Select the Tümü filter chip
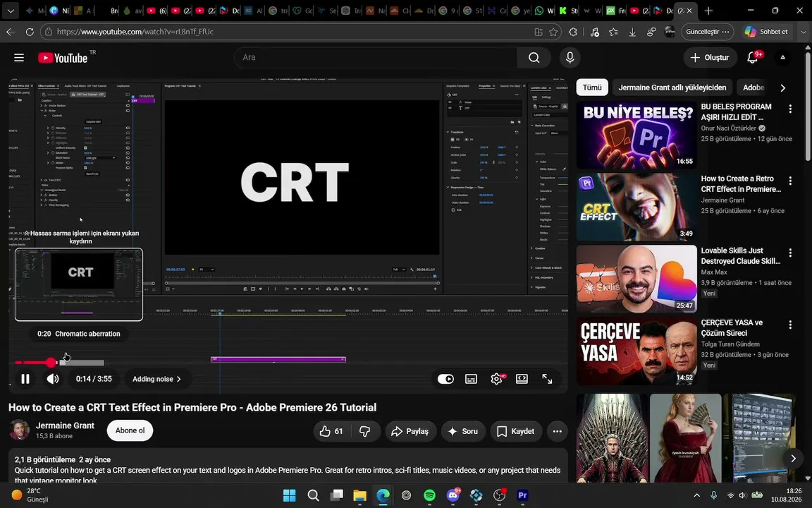The width and height of the screenshot is (812, 508). click(592, 87)
